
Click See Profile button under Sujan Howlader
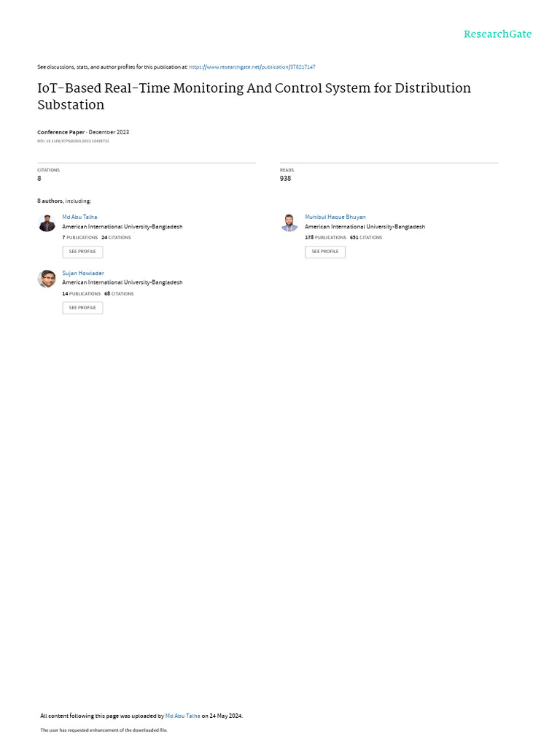[82, 308]
